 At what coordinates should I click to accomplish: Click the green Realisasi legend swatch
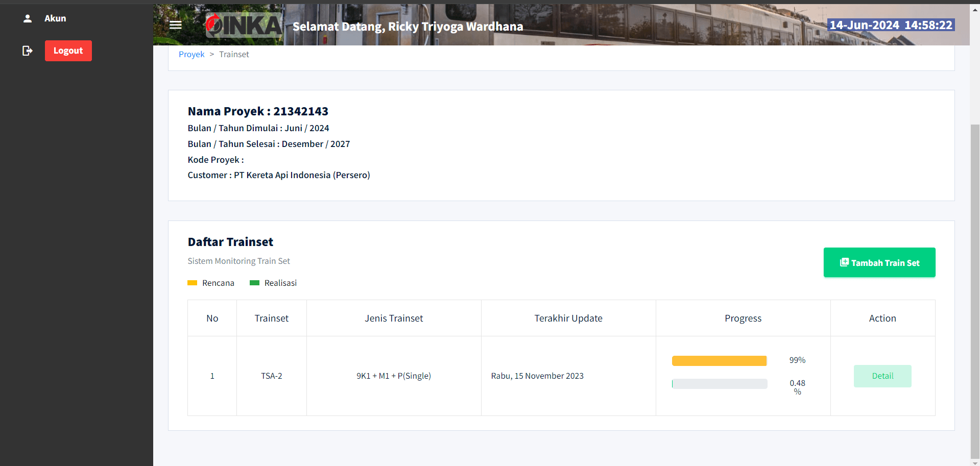(254, 283)
